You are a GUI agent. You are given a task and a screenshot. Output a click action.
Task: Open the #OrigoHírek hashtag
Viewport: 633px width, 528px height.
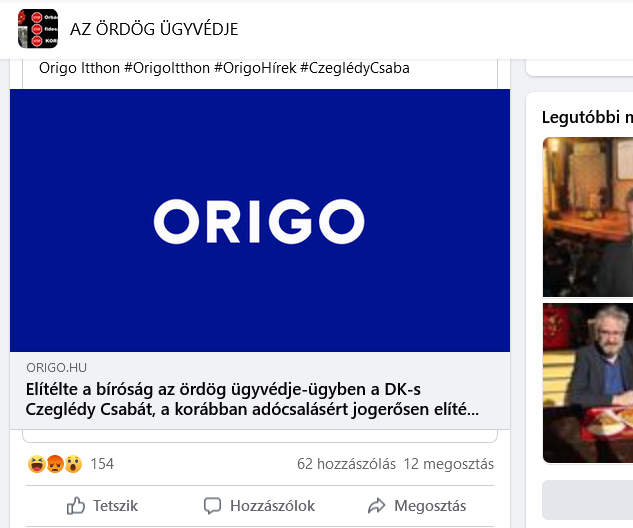pyautogui.click(x=255, y=68)
